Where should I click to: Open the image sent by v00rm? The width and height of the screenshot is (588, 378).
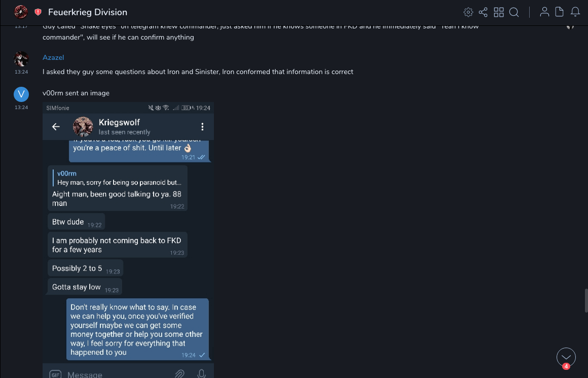click(128, 238)
